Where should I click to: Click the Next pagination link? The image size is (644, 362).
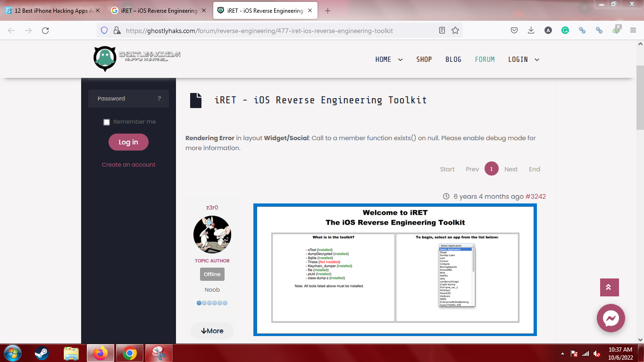511,169
